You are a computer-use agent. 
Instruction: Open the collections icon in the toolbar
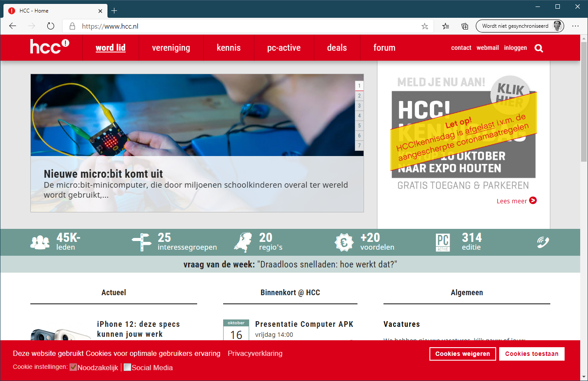[x=465, y=26]
